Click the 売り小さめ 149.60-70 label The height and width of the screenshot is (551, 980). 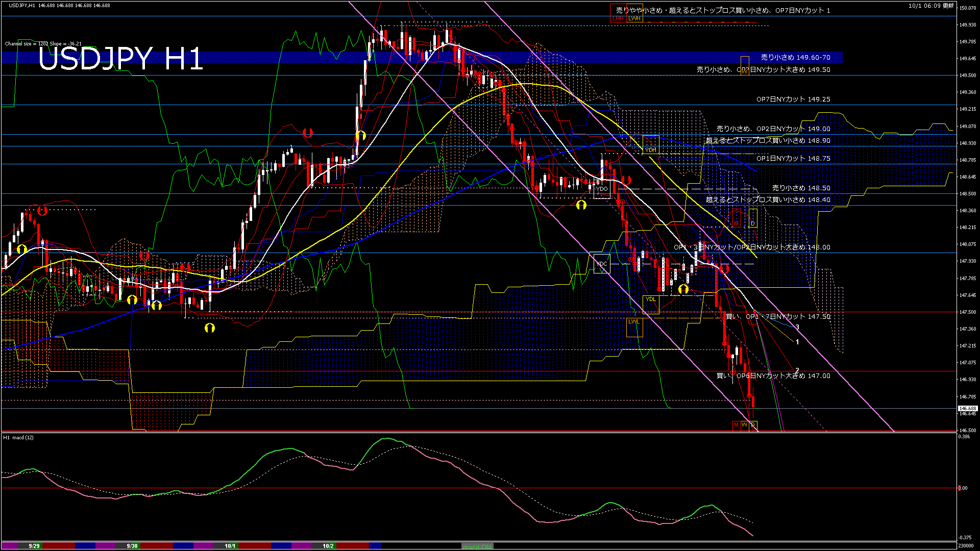click(795, 58)
